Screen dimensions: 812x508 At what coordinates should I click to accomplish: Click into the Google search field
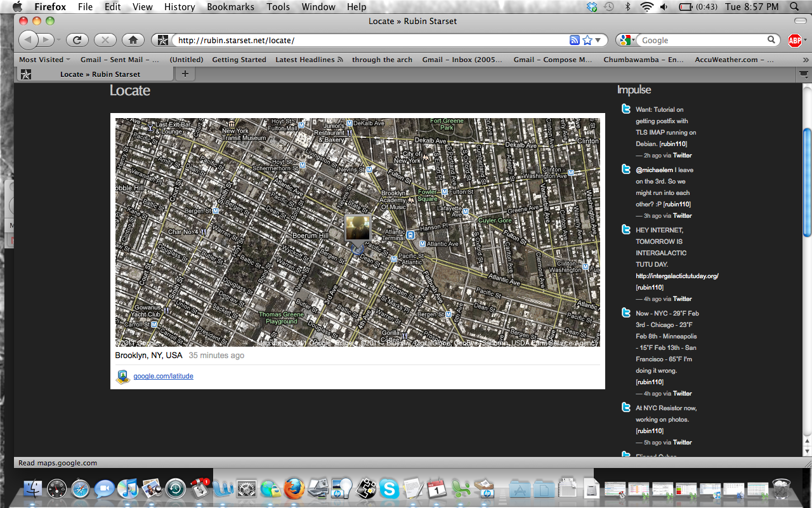click(703, 40)
